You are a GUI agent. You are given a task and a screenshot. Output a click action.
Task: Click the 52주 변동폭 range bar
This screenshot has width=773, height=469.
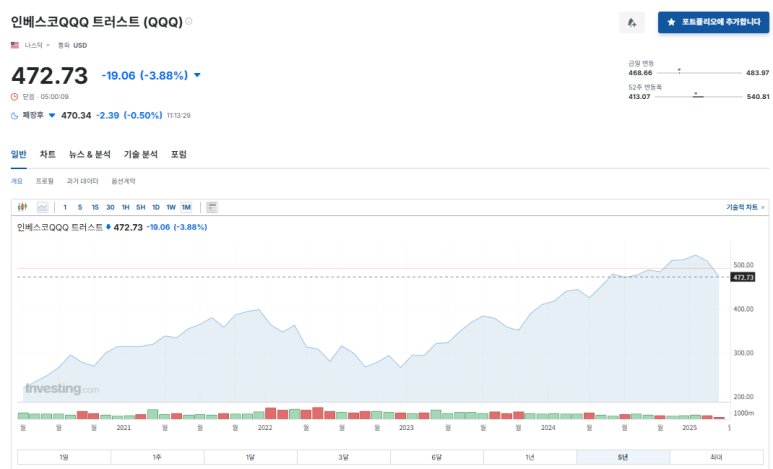(x=698, y=96)
